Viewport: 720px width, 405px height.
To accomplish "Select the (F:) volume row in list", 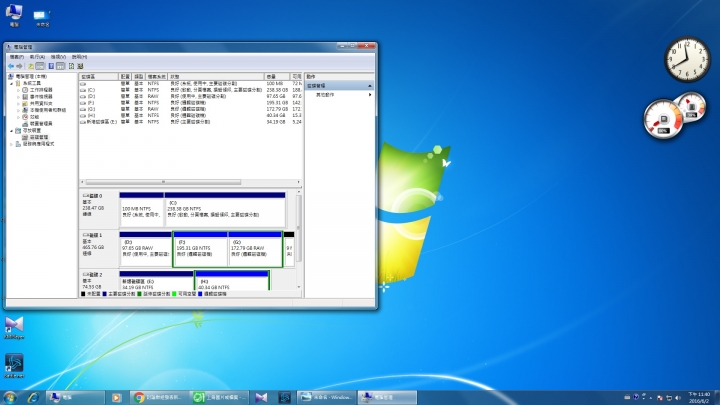I will (x=191, y=103).
